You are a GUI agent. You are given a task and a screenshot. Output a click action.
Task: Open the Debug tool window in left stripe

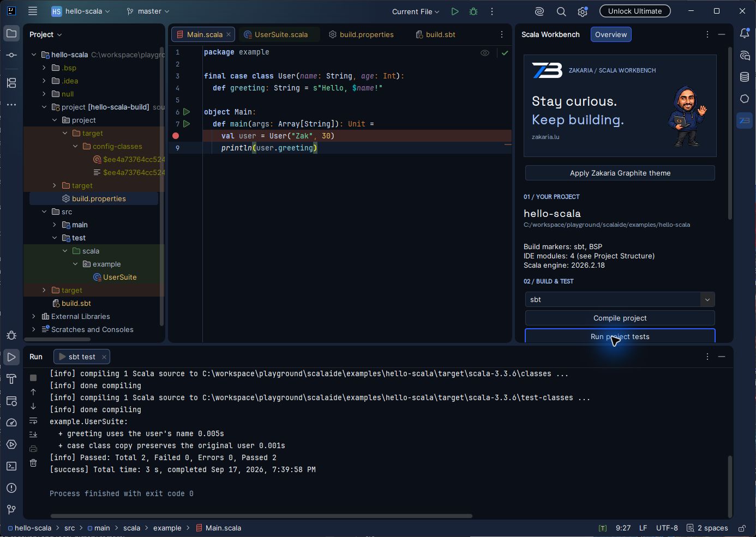[x=11, y=335]
